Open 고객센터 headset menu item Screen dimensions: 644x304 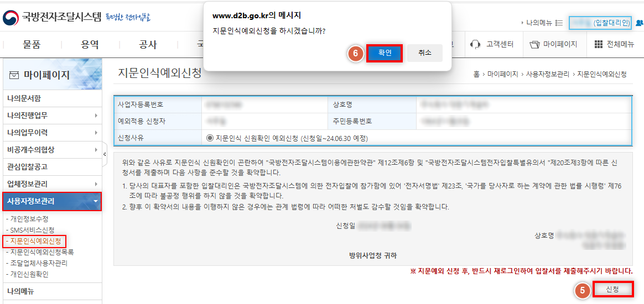pyautogui.click(x=492, y=44)
